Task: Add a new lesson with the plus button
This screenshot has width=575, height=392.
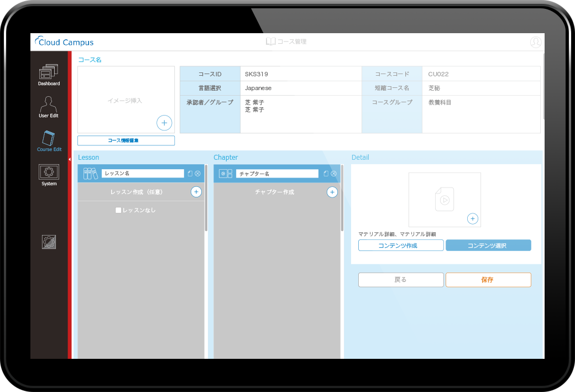Action: click(x=197, y=192)
